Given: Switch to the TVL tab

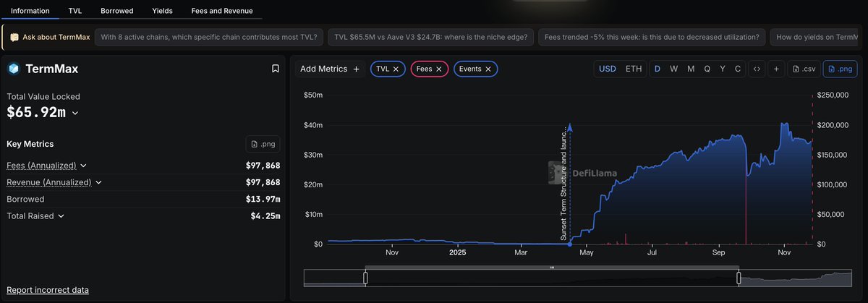Looking at the screenshot, I should [x=75, y=11].
